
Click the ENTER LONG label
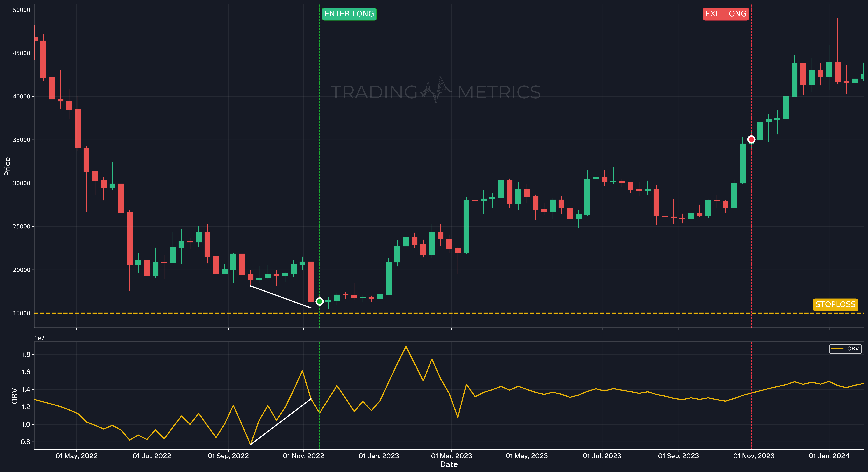coord(349,14)
